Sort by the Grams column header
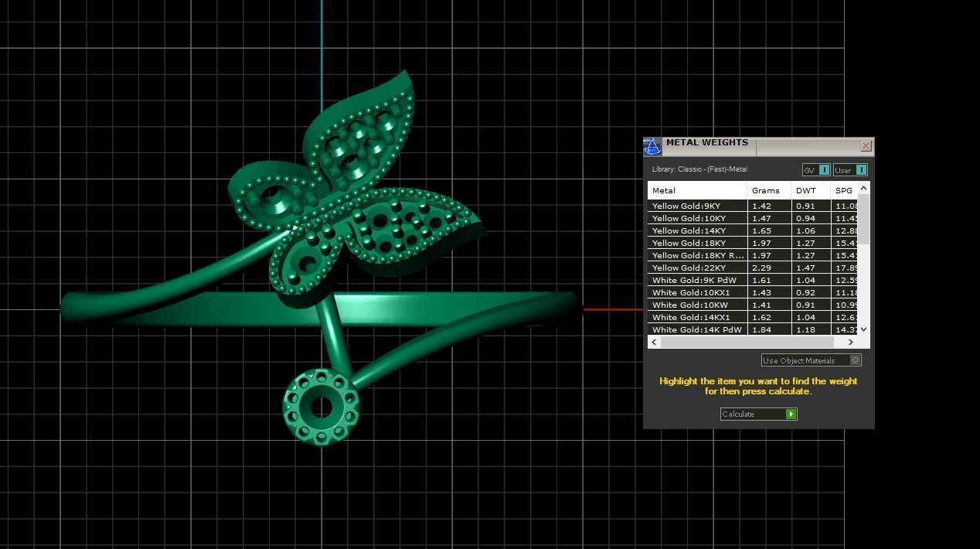Viewport: 980px width, 549px height. pos(770,190)
